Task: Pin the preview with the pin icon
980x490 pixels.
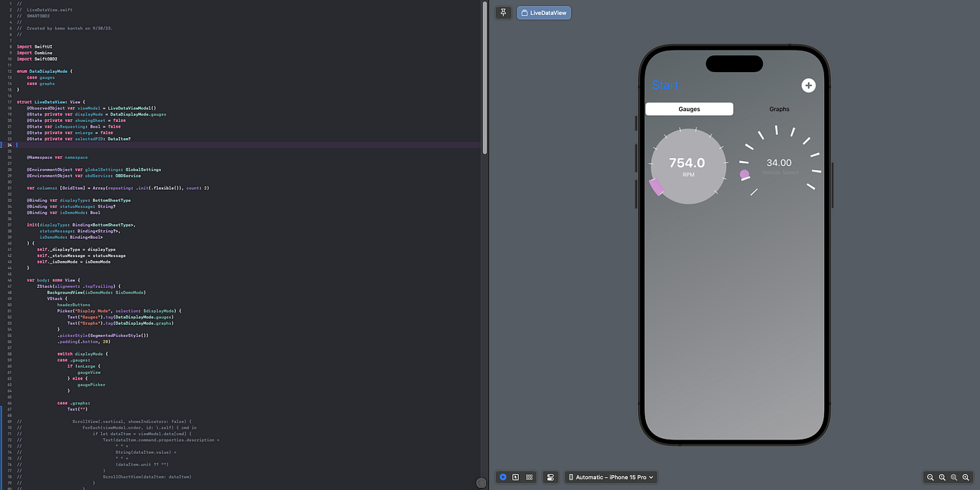Action: [x=503, y=12]
